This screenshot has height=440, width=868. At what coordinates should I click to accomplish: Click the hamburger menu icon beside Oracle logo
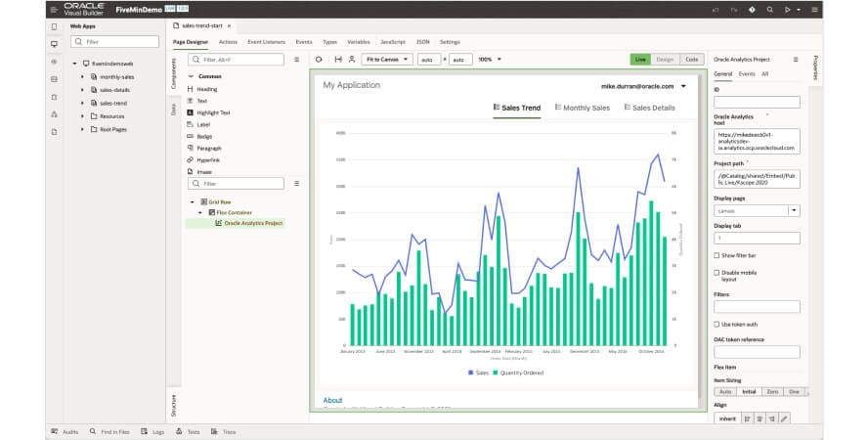coord(52,8)
